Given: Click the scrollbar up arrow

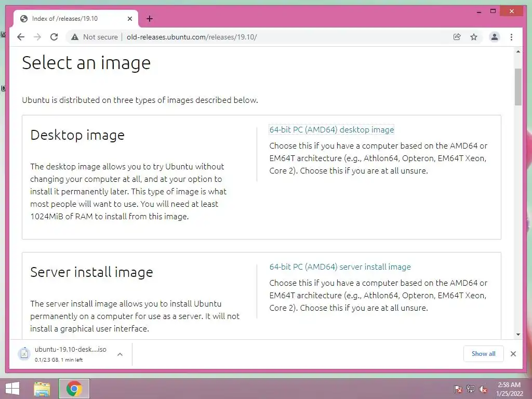Looking at the screenshot, I should [518, 51].
